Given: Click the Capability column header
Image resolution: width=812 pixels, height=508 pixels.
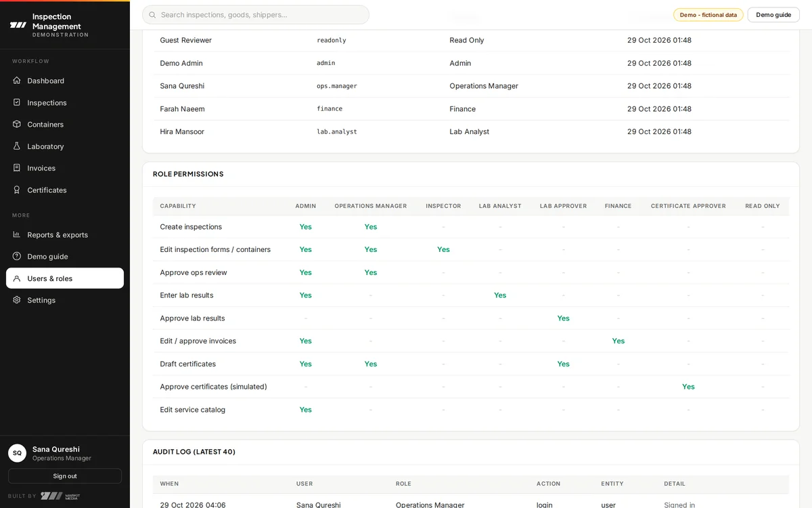Looking at the screenshot, I should point(178,206).
